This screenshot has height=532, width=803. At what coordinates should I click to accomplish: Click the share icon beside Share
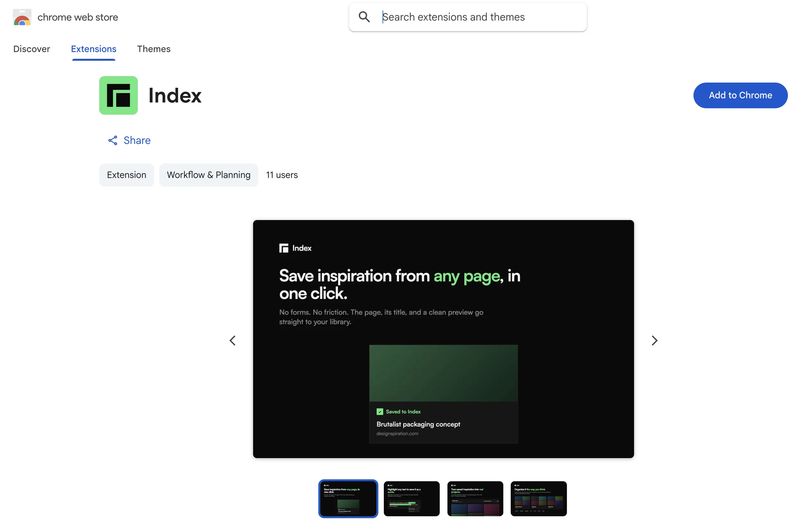point(113,140)
